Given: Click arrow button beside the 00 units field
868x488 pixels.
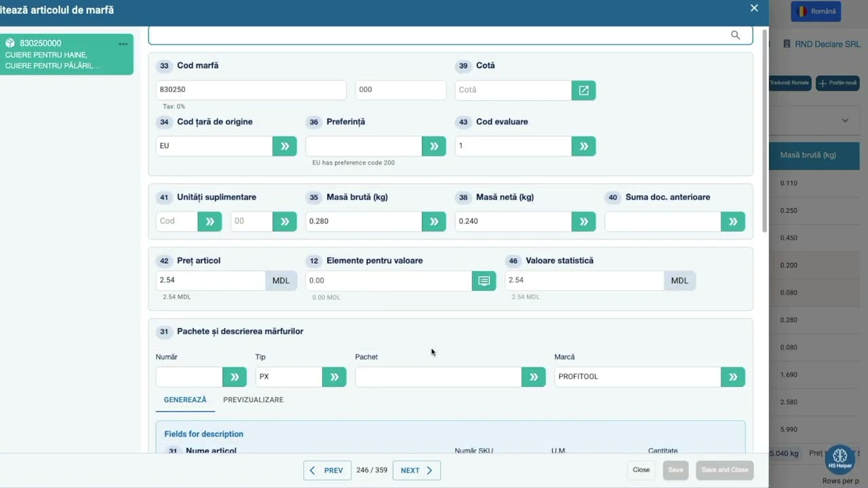Looking at the screenshot, I should click(284, 222).
